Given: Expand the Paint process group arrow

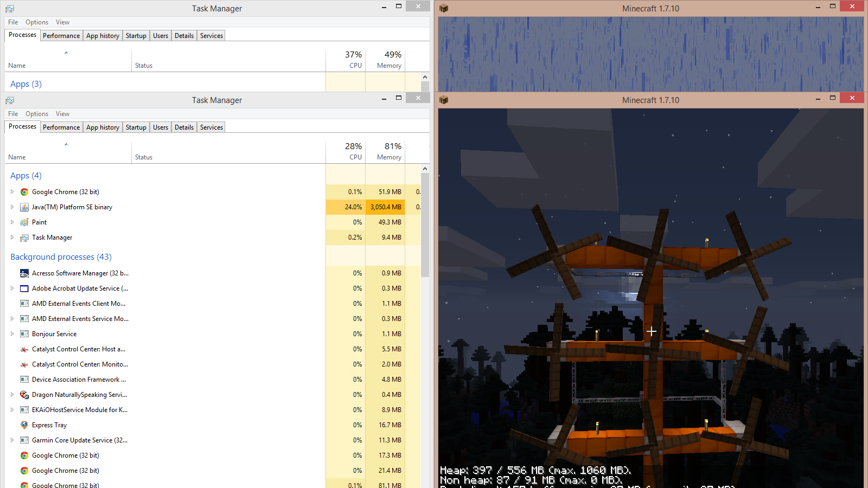Looking at the screenshot, I should [12, 222].
